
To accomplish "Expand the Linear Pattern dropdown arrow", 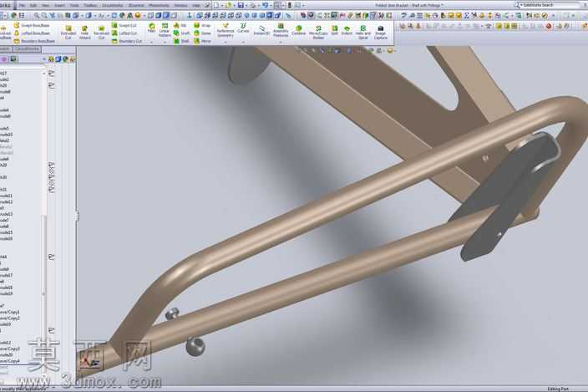I will tap(165, 43).
